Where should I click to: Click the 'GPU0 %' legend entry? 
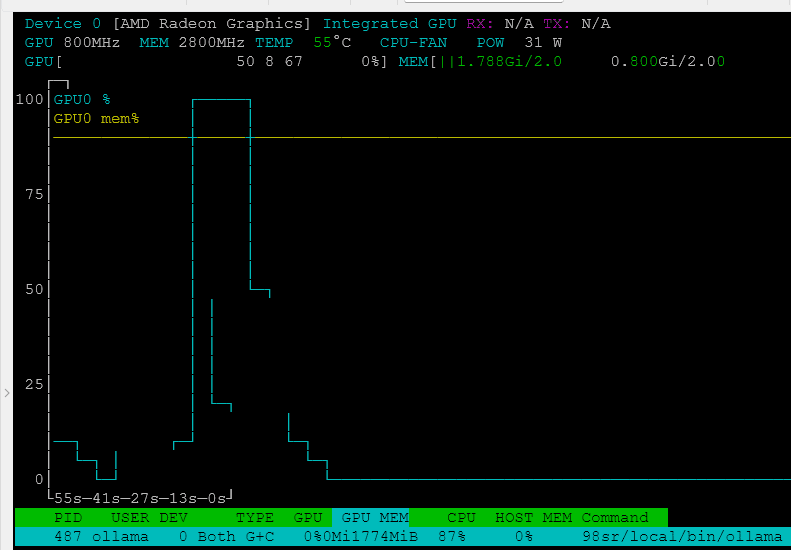coord(82,99)
